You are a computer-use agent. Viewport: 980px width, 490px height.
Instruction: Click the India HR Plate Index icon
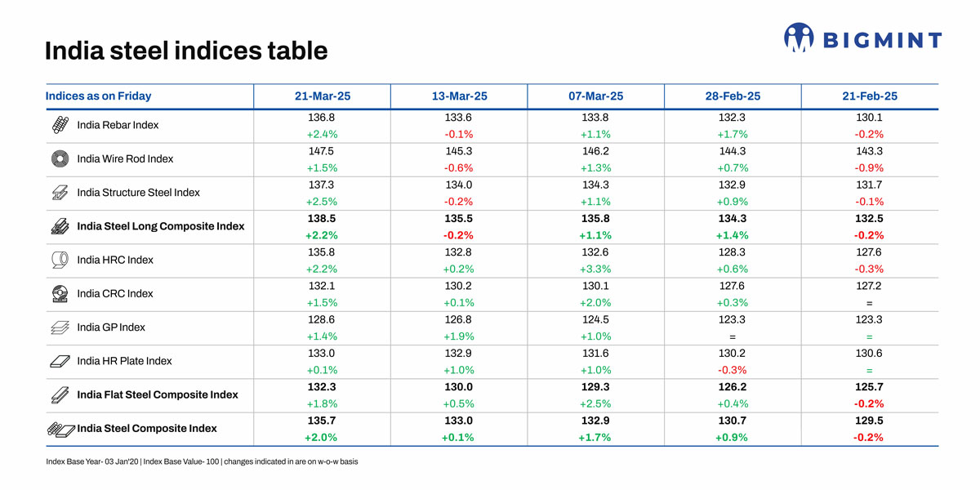(60, 361)
